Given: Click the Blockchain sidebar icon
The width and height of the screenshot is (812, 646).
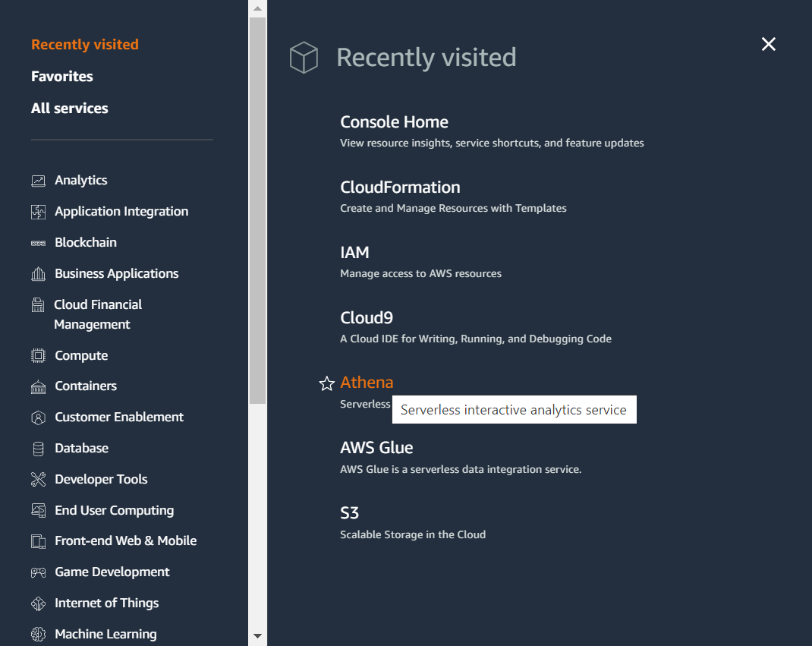Looking at the screenshot, I should coord(38,242).
